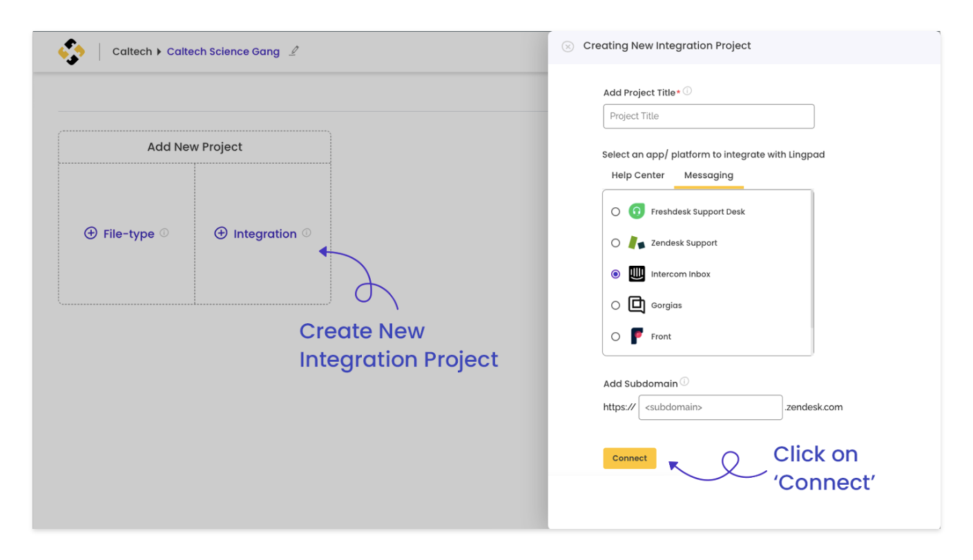Click inside the Project Title field
The height and width of the screenshot is (560, 973).
pyautogui.click(x=709, y=116)
